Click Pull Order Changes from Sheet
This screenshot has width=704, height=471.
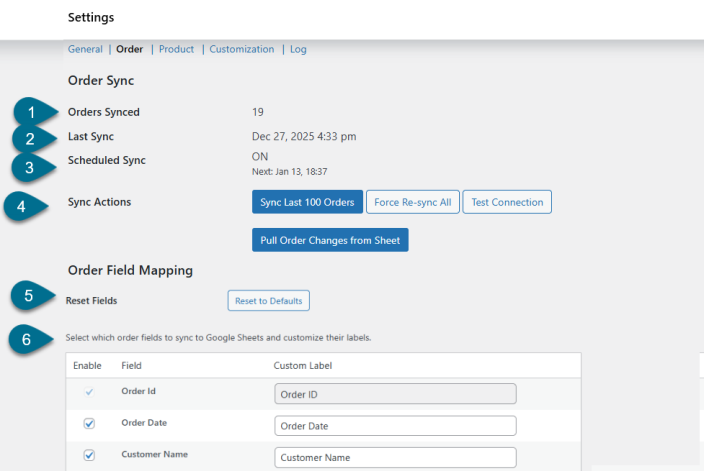tap(330, 240)
